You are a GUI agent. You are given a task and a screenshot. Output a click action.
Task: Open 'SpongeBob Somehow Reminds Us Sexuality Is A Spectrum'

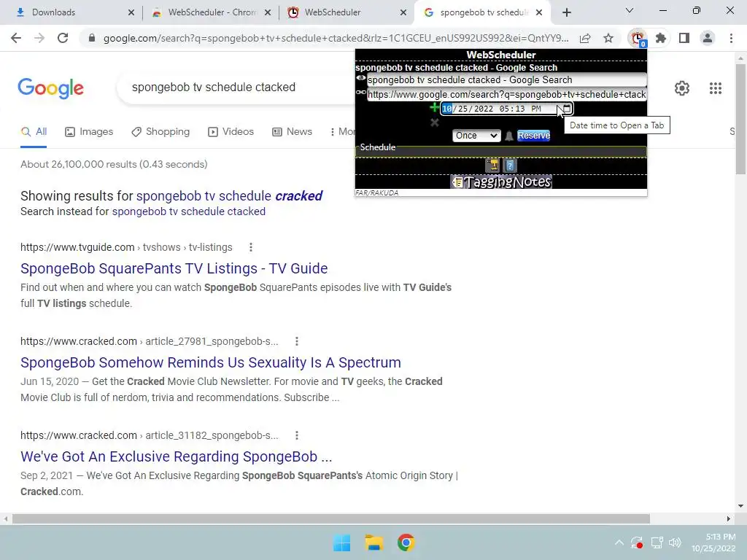[x=211, y=362]
